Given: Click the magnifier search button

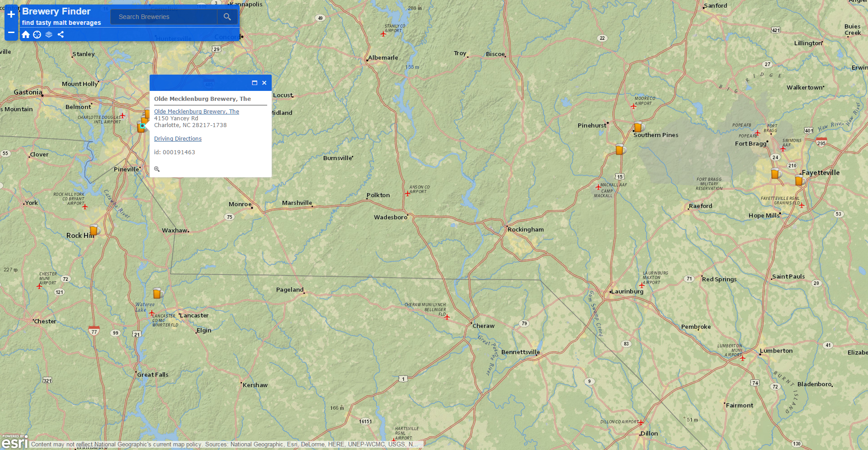Looking at the screenshot, I should pos(227,17).
